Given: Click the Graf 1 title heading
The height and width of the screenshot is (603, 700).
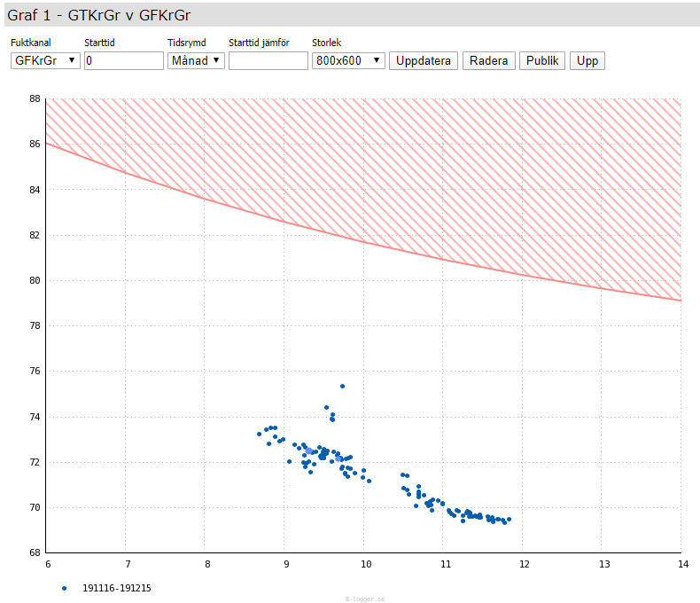Looking at the screenshot, I should 98,14.
